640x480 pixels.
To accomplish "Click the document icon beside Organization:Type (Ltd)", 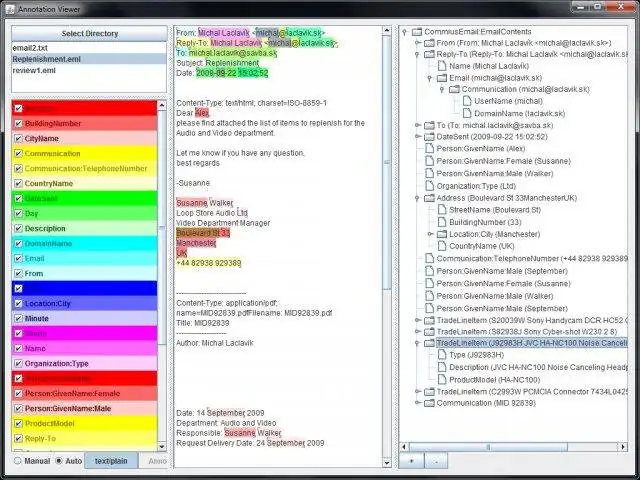I will pos(429,186).
